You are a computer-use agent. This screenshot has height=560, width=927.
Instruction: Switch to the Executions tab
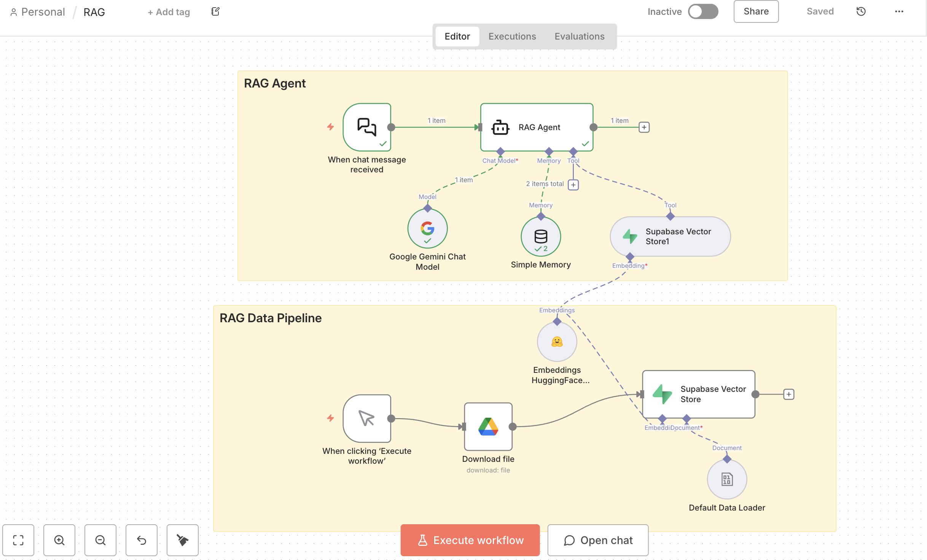tap(512, 37)
